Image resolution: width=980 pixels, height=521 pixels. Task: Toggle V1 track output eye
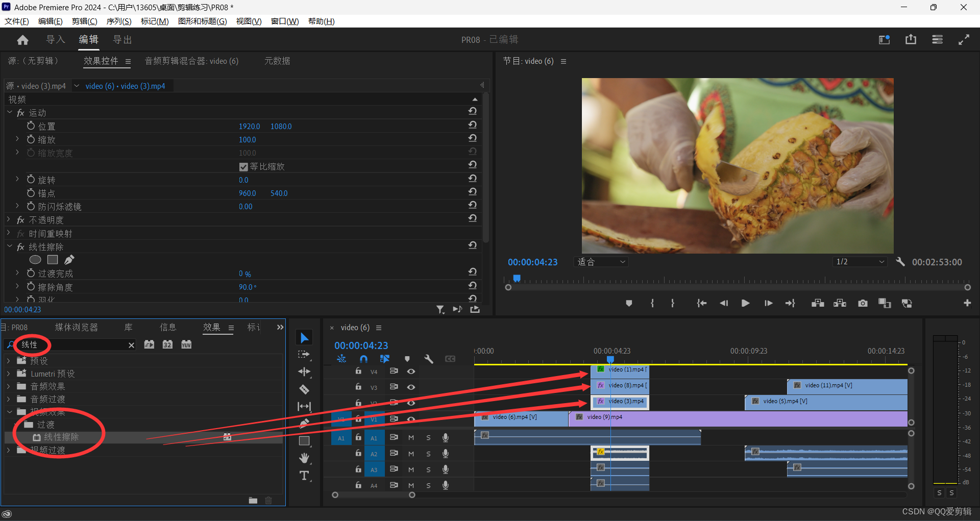(x=411, y=419)
